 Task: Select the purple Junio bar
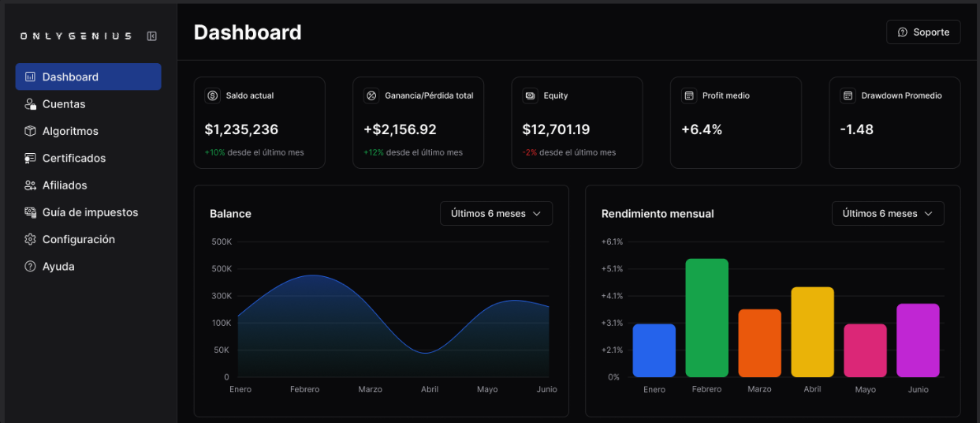tap(919, 340)
